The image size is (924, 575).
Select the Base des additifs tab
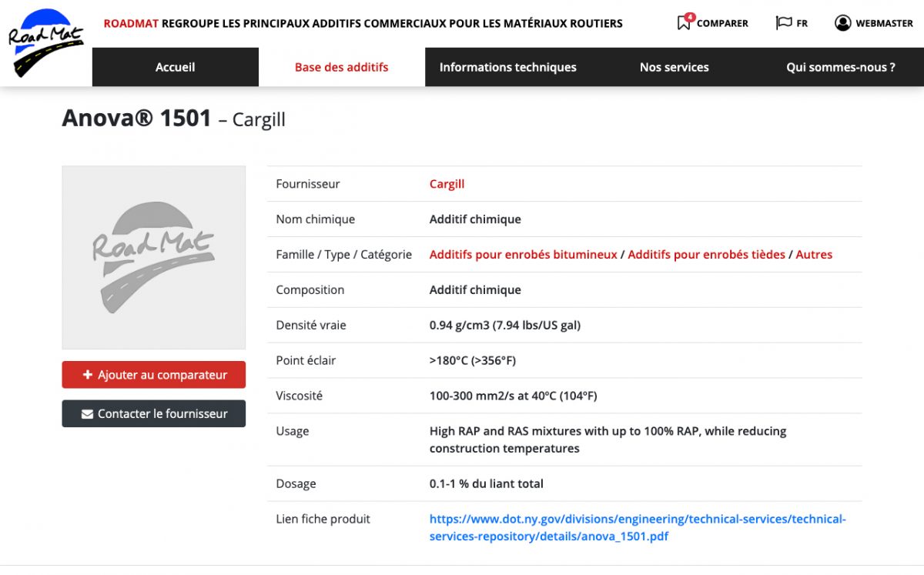click(x=341, y=67)
